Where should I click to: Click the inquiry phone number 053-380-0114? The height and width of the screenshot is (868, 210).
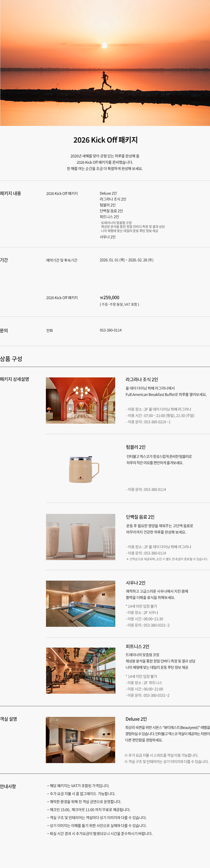(110, 330)
